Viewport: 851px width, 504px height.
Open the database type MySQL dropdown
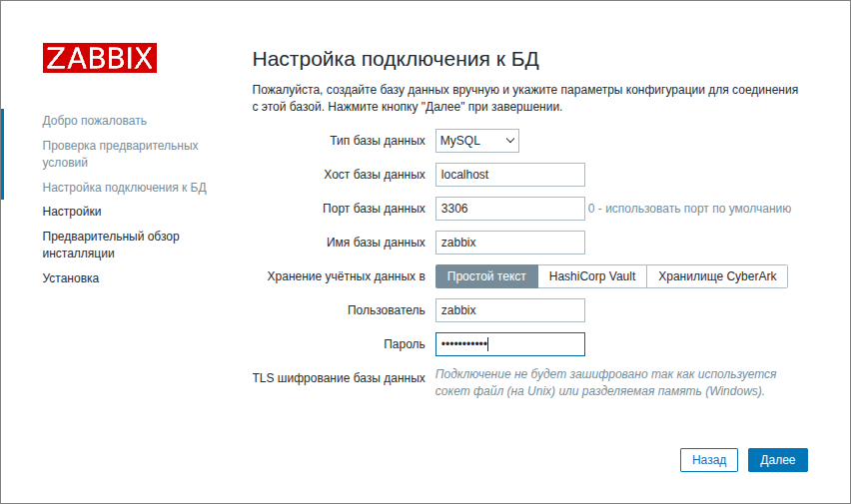(x=477, y=141)
